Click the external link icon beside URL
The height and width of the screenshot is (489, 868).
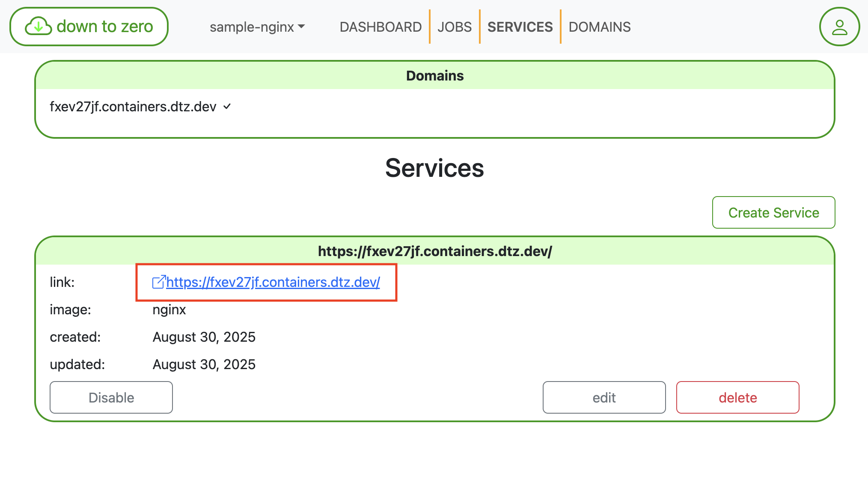[158, 282]
